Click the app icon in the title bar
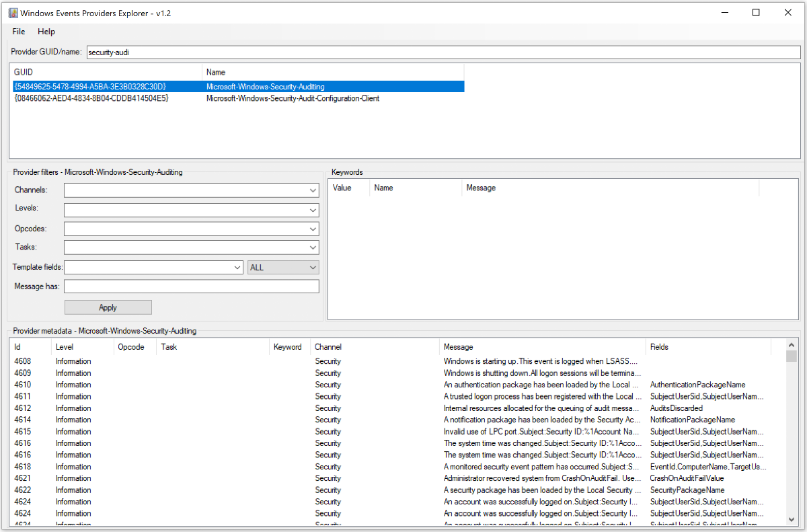 click(x=13, y=13)
